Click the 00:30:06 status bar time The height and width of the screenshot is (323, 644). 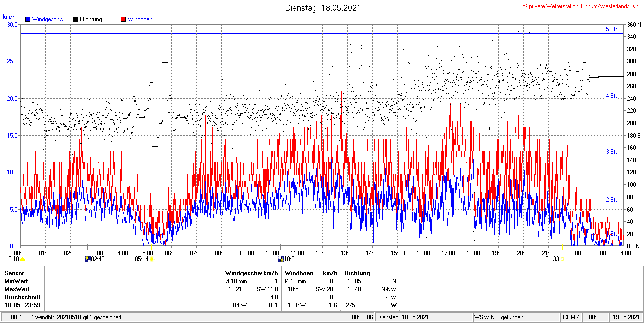[362, 317]
